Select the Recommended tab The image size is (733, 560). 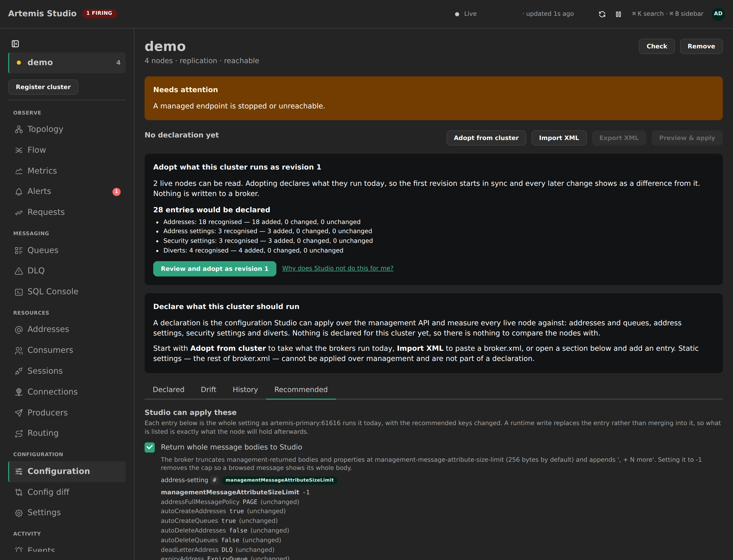301,389
